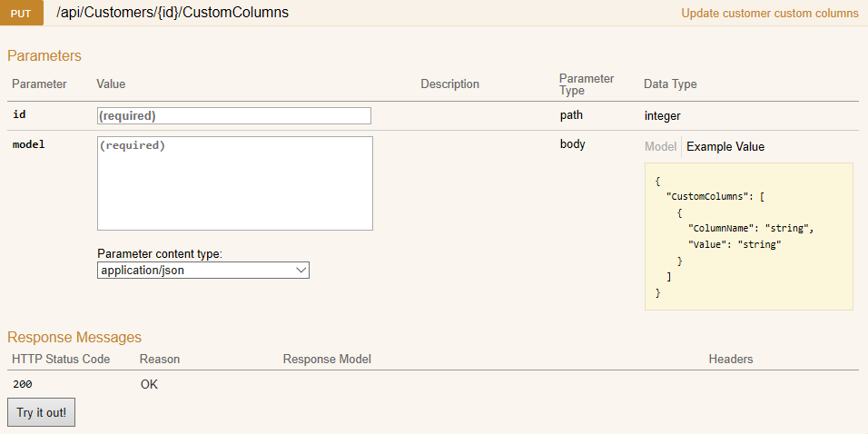Click the example JSON value box
This screenshot has width=868, height=434.
pos(748,236)
